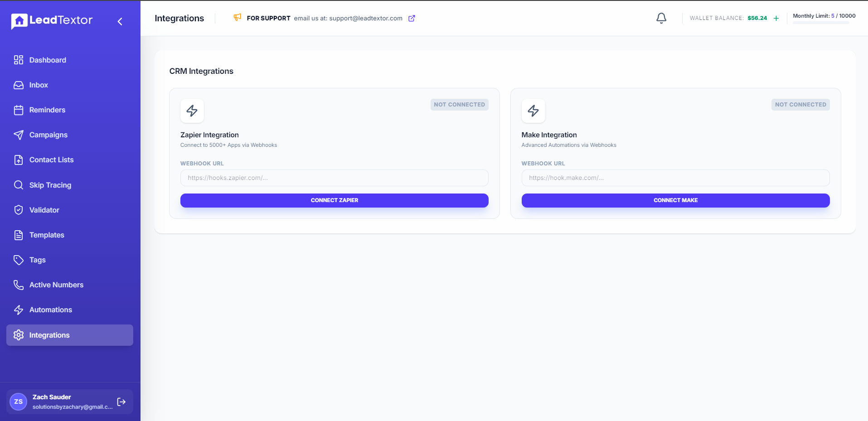Add funds with the wallet plus icon
The height and width of the screenshot is (421, 868).
[x=776, y=18]
